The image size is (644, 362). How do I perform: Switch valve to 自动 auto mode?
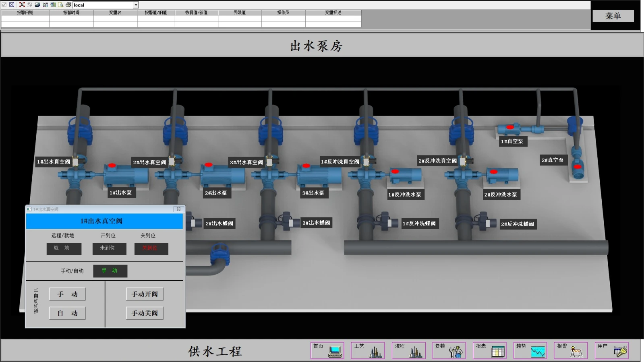67,313
